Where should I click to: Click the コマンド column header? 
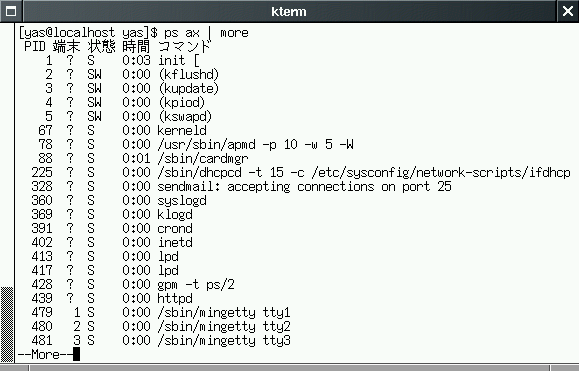click(184, 47)
